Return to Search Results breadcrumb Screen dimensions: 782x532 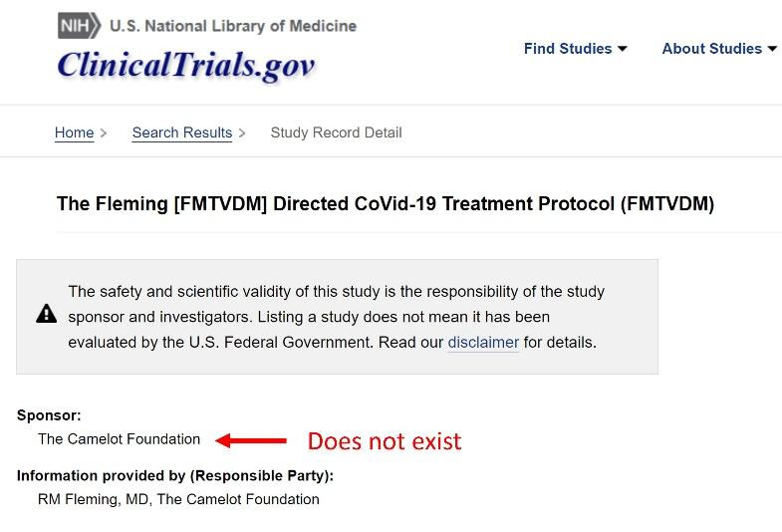click(x=181, y=133)
